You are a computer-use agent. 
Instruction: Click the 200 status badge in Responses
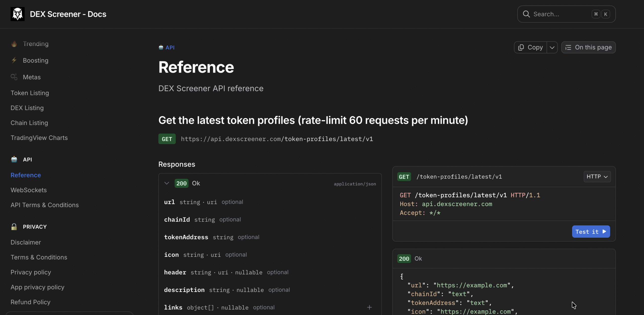(x=181, y=183)
